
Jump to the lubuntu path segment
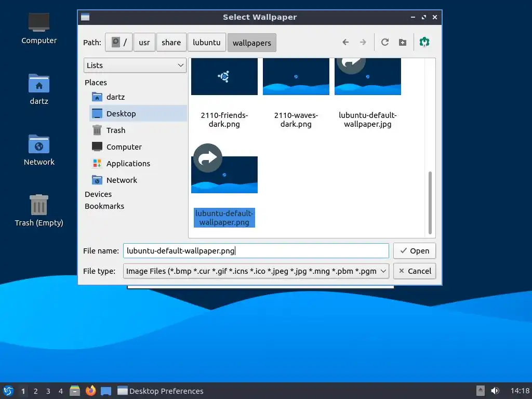point(207,43)
